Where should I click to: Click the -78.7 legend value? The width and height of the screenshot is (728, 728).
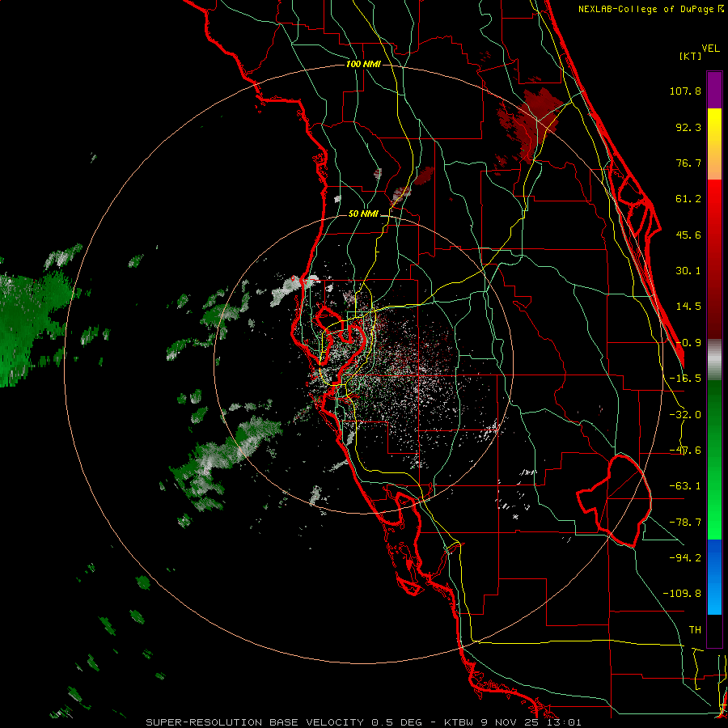click(x=685, y=523)
